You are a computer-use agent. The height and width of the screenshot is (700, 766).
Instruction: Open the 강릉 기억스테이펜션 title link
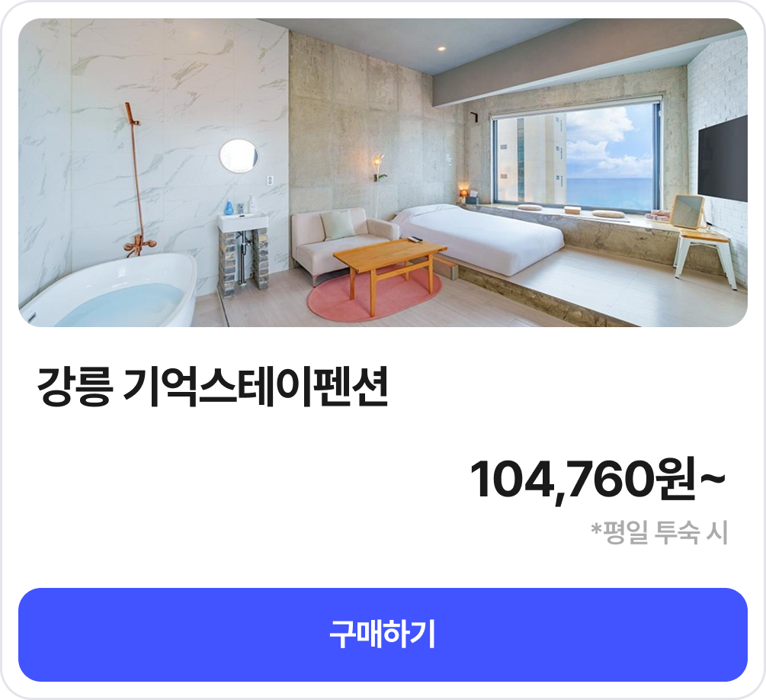click(x=213, y=386)
